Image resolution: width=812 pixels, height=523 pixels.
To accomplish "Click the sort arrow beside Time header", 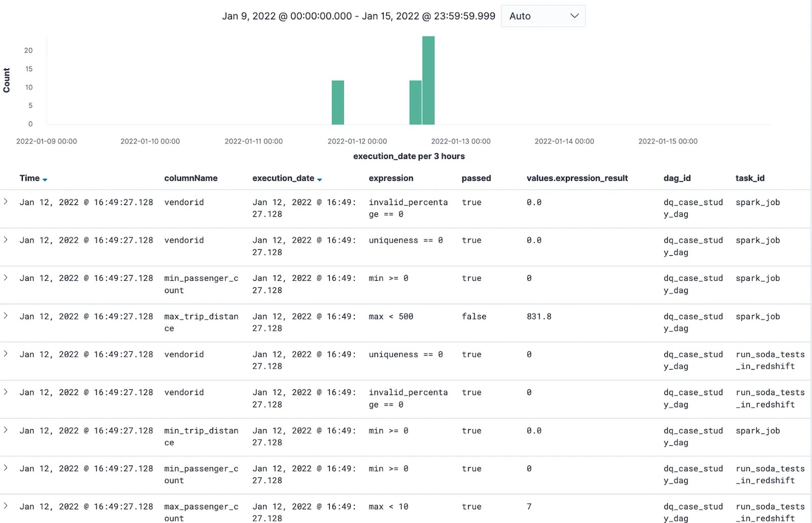I will tap(45, 180).
